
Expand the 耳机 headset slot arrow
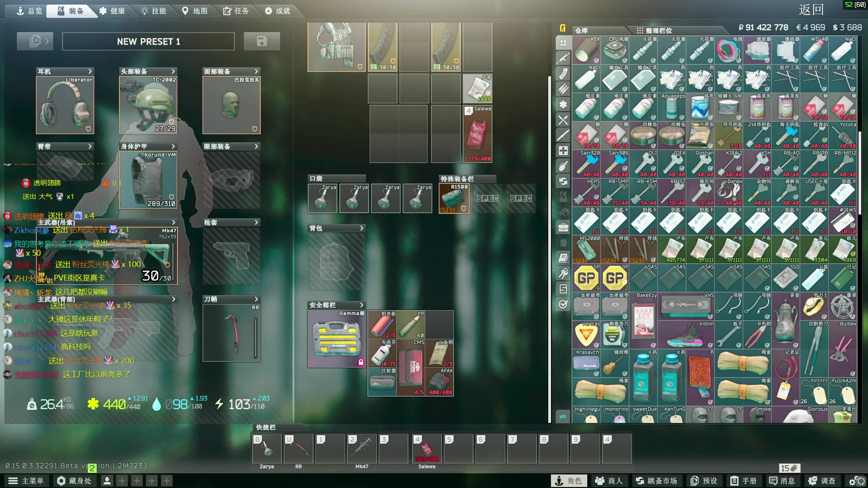(x=90, y=71)
